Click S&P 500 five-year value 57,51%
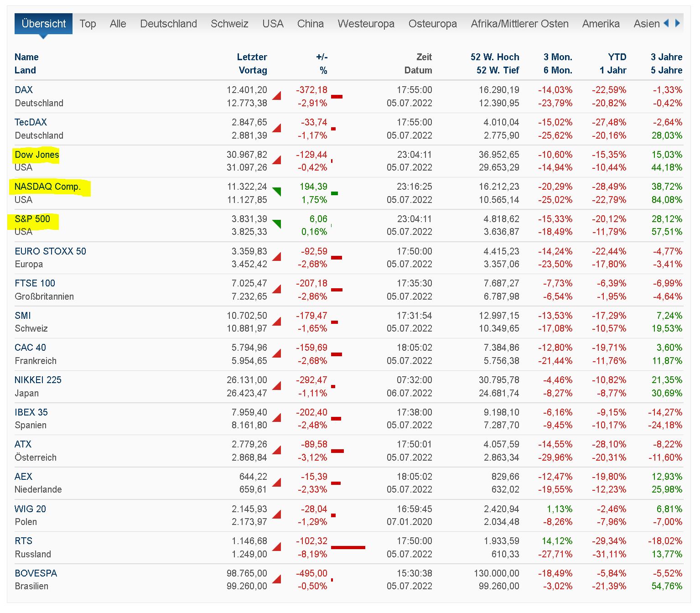This screenshot has width=700, height=613. tap(667, 232)
